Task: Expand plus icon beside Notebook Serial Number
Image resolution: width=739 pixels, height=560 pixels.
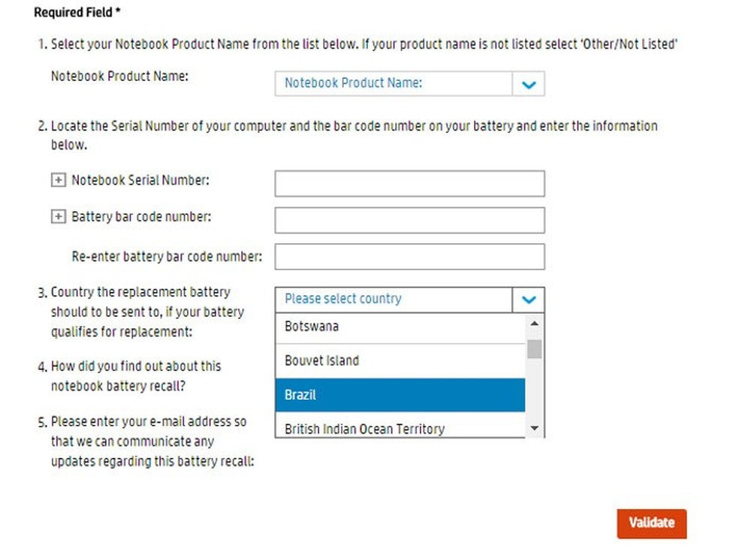Action: pos(58,181)
